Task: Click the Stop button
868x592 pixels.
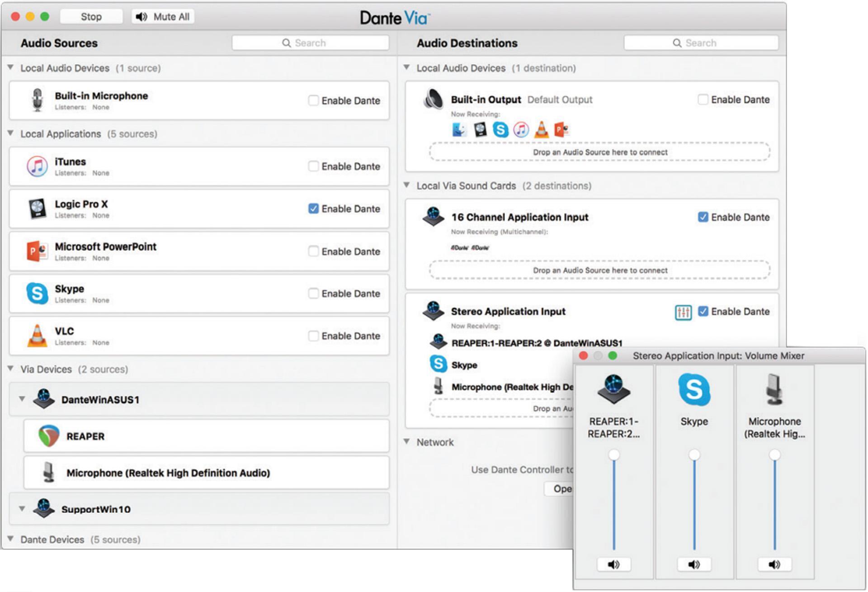Action: click(x=91, y=16)
